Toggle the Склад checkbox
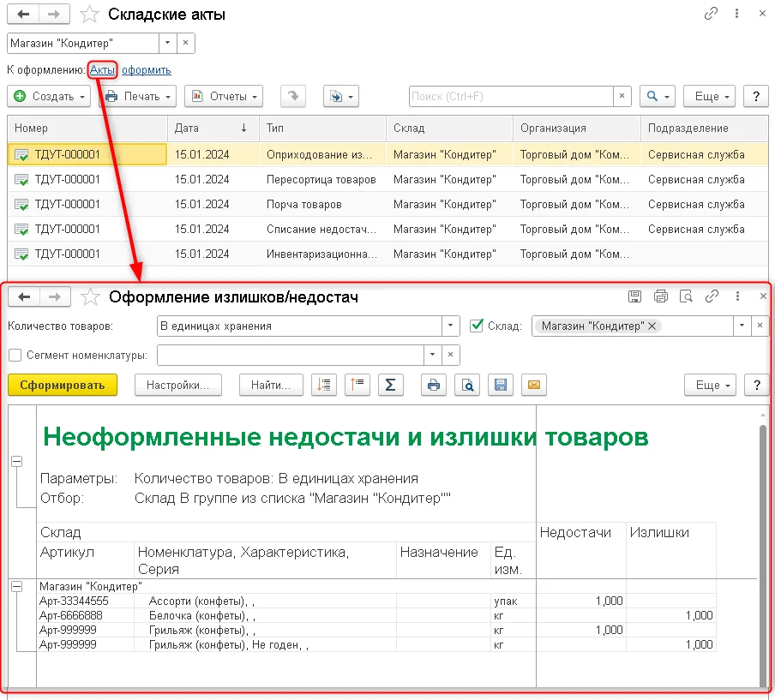 [x=477, y=326]
